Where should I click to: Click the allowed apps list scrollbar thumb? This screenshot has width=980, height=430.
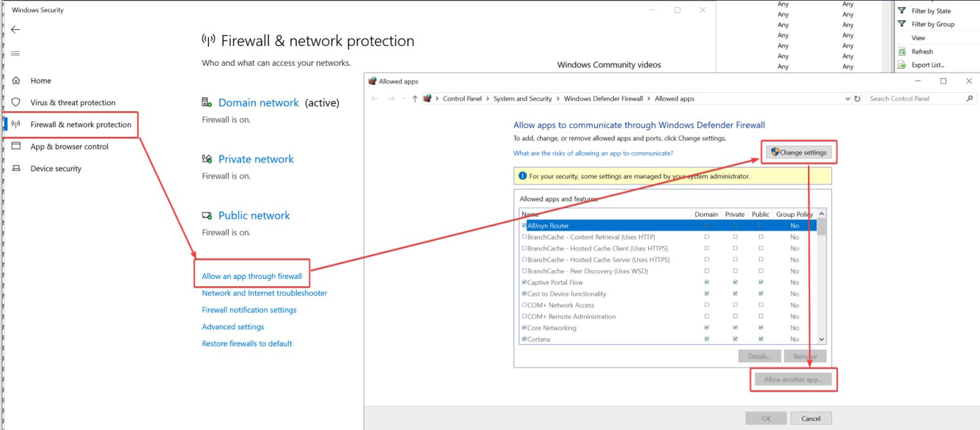point(821,227)
